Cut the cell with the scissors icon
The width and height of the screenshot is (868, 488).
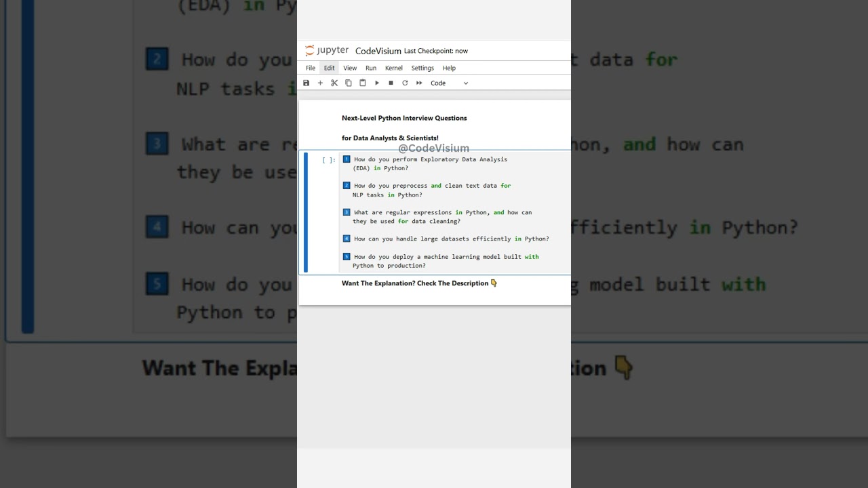click(x=334, y=83)
